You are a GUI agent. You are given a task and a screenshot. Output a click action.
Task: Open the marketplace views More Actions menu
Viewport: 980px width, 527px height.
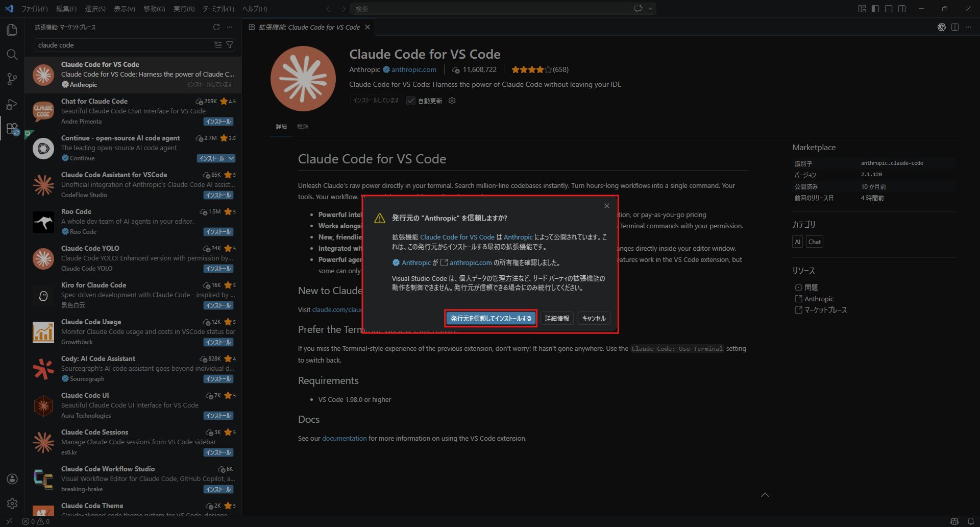(x=230, y=27)
